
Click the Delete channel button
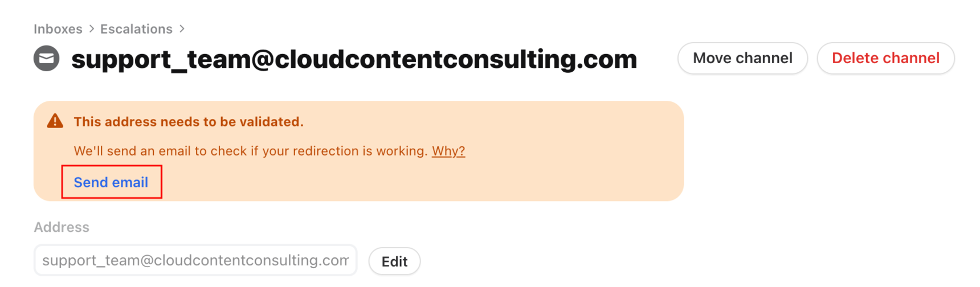[x=885, y=58]
